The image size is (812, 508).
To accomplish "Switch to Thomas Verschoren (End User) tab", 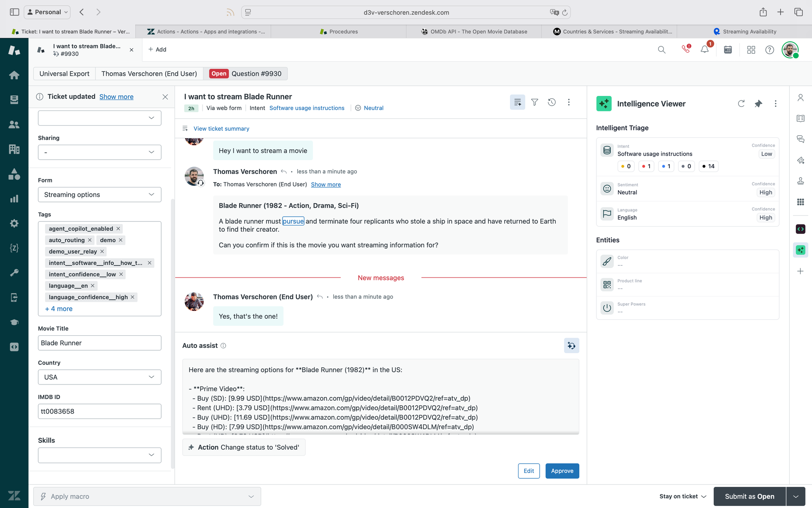I will click(x=149, y=74).
